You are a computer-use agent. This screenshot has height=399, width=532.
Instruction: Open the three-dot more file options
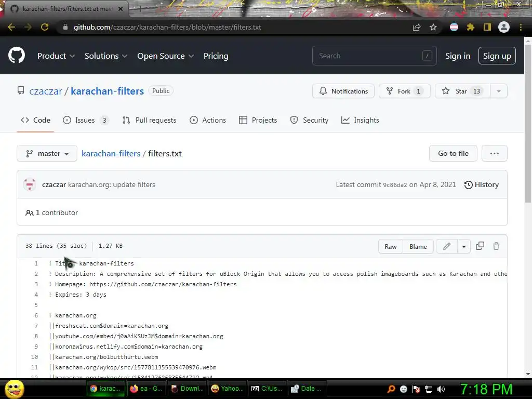click(x=495, y=153)
